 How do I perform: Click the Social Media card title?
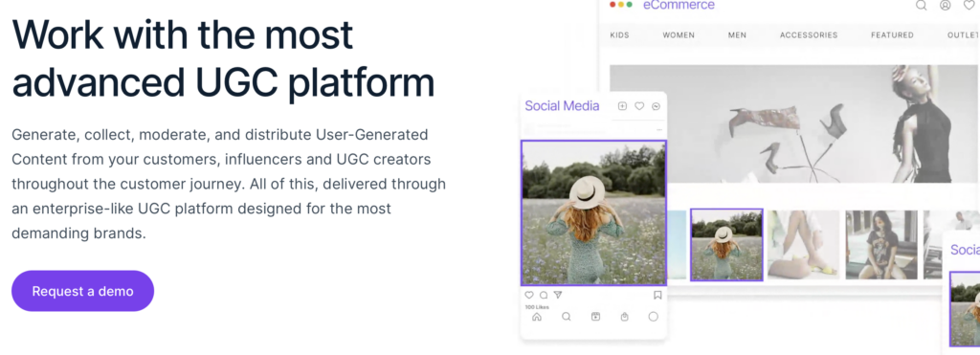562,105
